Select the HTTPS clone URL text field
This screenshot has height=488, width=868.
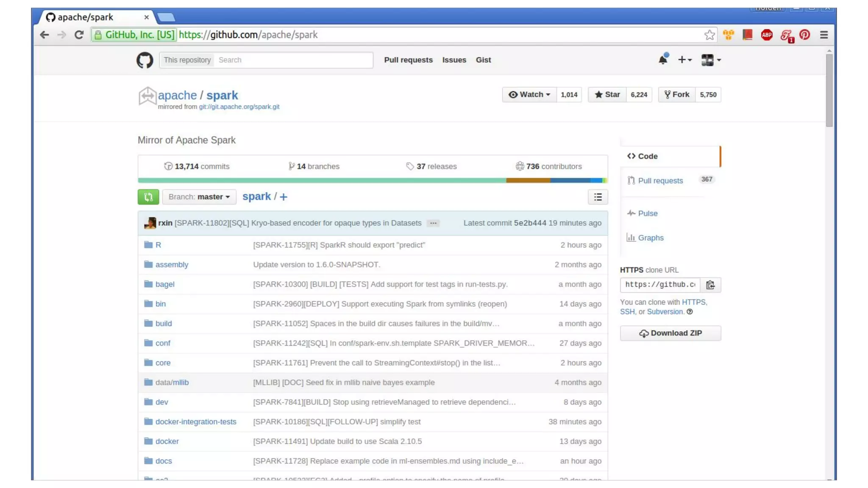(x=660, y=285)
